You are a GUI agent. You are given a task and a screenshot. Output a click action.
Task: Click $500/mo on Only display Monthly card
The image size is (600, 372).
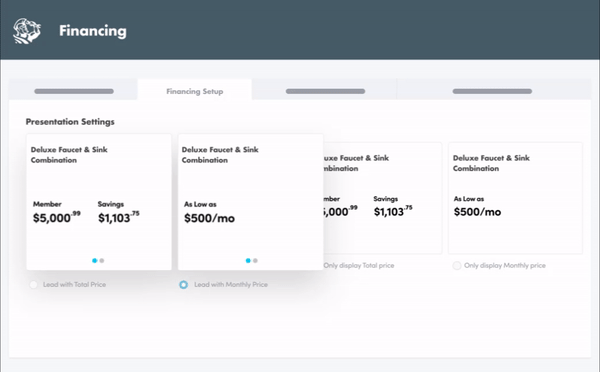tap(477, 212)
